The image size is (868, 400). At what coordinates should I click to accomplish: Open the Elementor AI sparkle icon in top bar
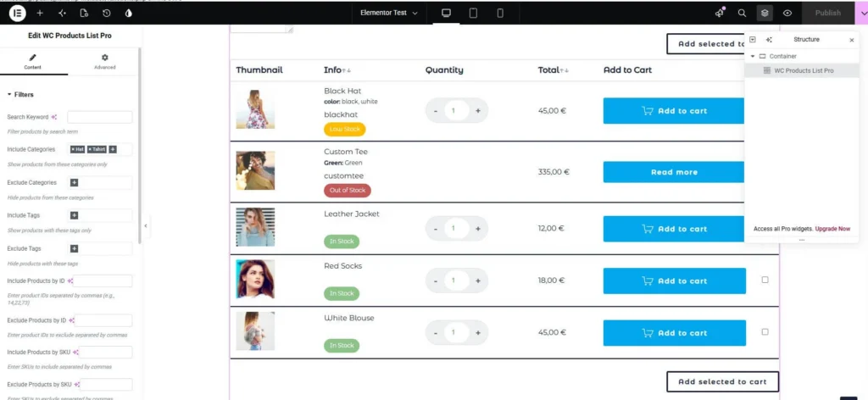[62, 13]
